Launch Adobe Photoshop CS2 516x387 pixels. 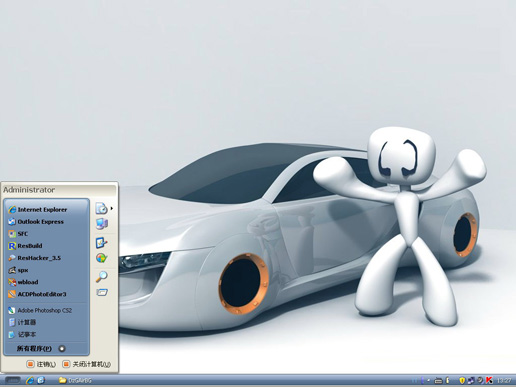point(47,310)
